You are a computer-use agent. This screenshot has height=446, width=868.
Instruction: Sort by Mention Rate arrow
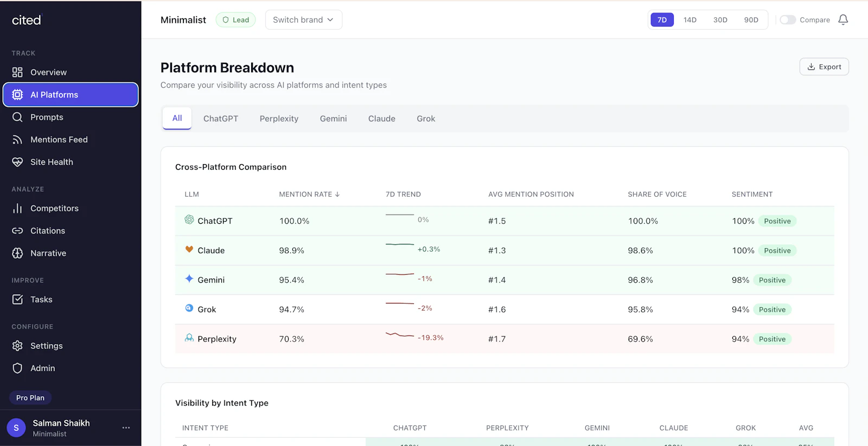(337, 194)
